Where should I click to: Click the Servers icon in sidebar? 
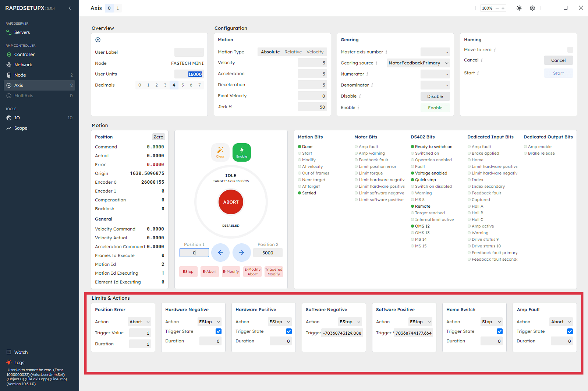click(9, 32)
